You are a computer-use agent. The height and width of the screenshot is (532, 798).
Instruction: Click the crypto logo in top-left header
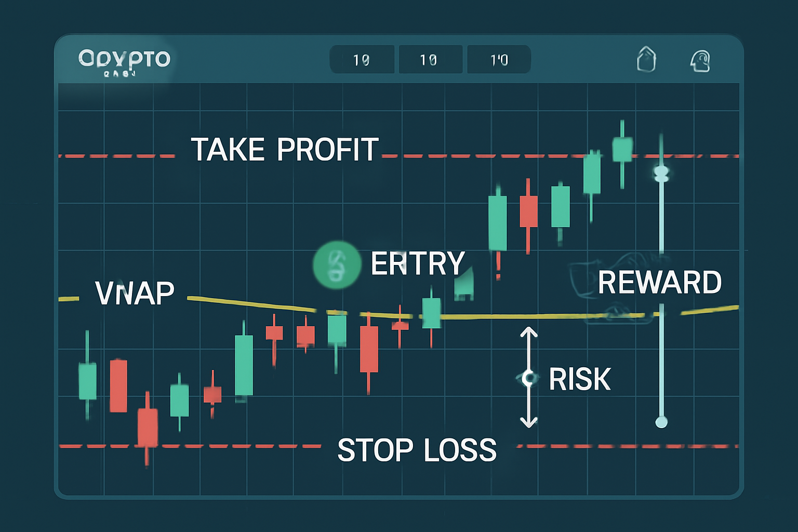(x=124, y=60)
